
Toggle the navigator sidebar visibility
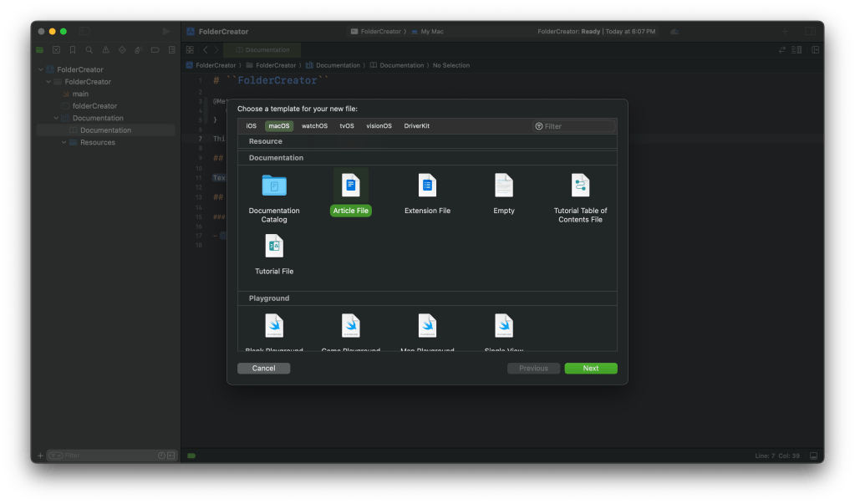click(x=84, y=31)
